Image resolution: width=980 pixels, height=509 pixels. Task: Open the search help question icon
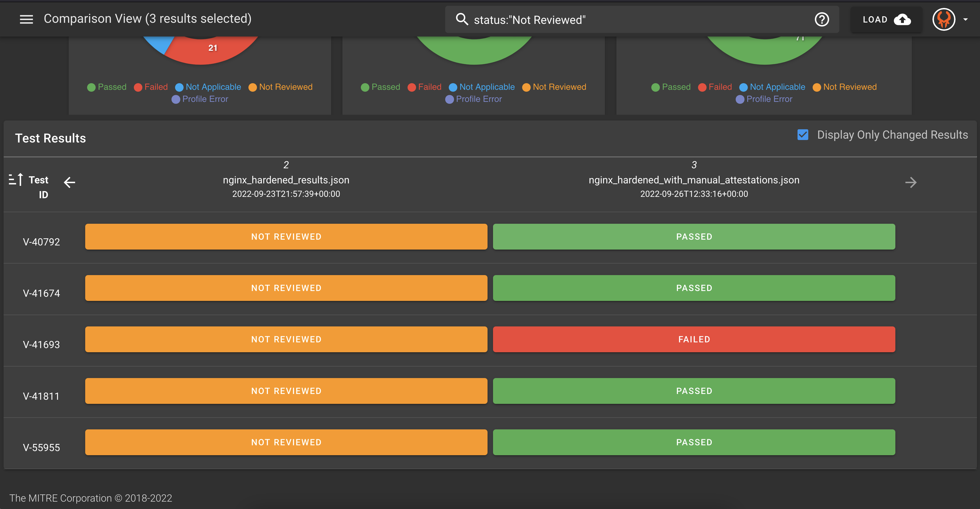(x=822, y=19)
